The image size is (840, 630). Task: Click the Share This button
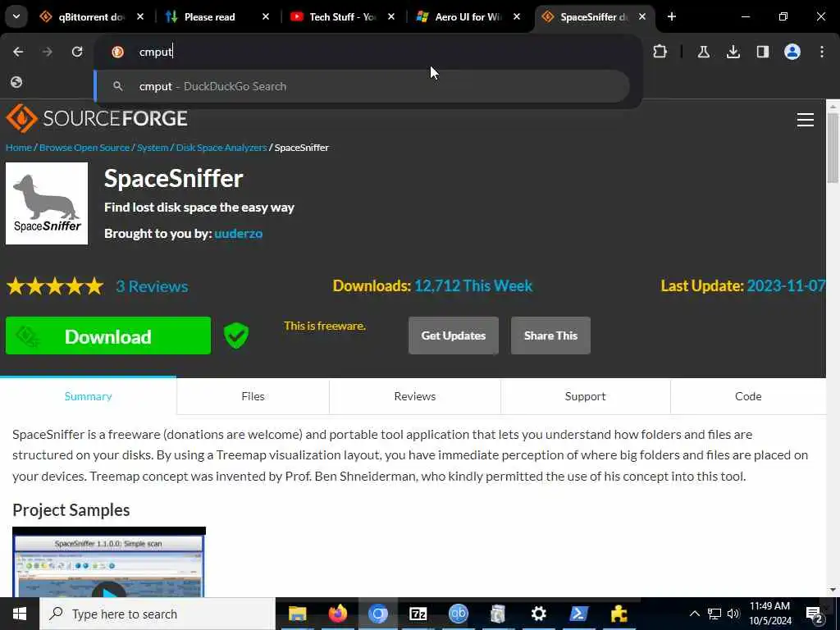pyautogui.click(x=550, y=336)
